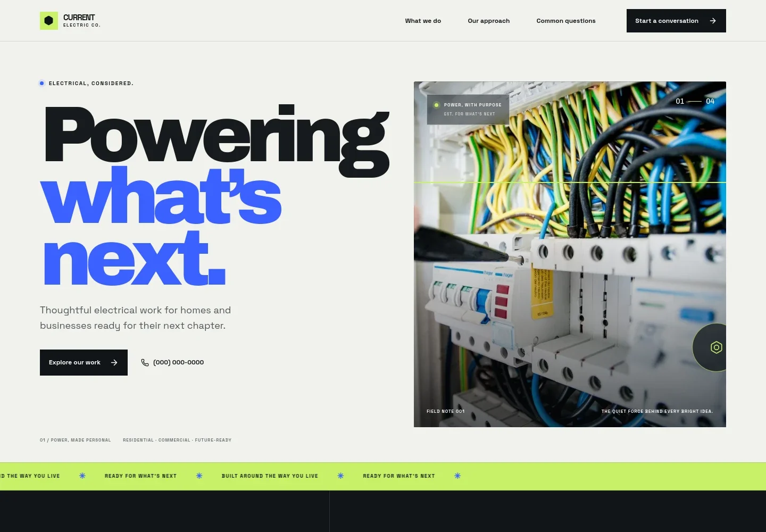Click the Thoughtful electrical work paragraph

136,318
